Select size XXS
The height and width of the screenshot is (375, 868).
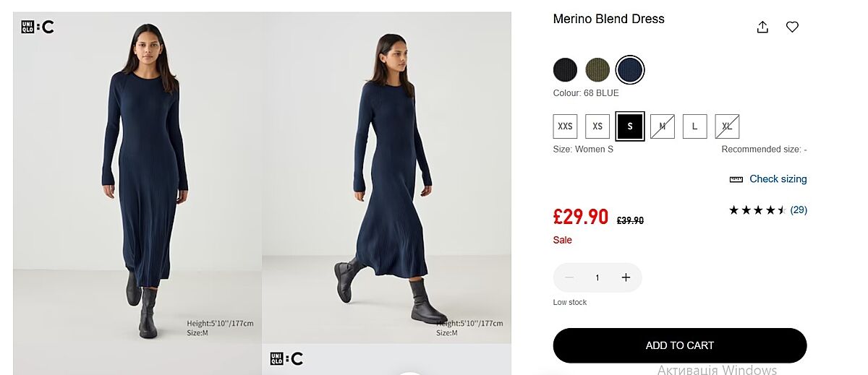565,126
